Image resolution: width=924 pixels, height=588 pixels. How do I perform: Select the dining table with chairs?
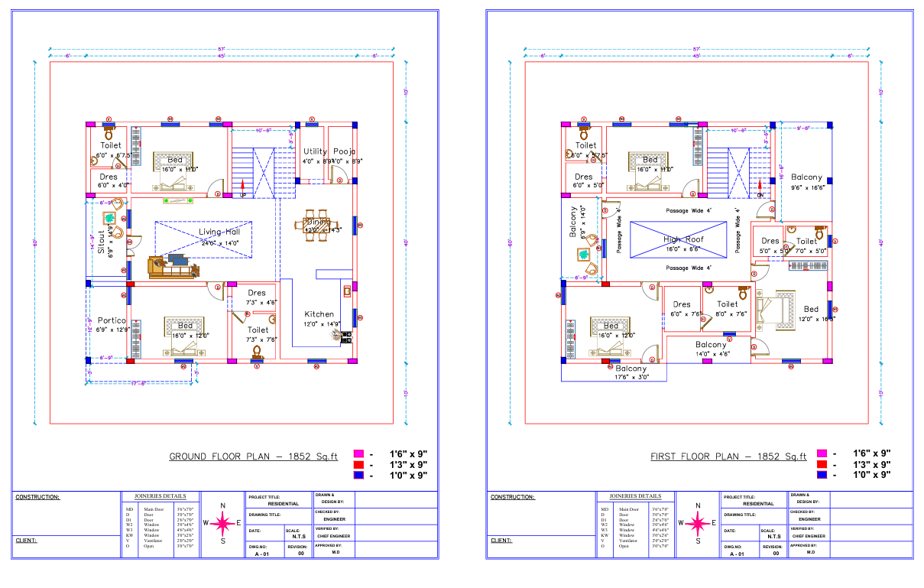pyautogui.click(x=316, y=225)
